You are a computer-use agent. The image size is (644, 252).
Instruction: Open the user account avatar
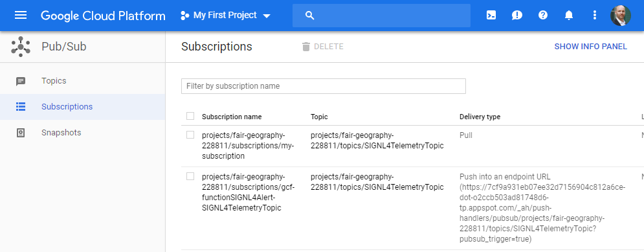pos(621,16)
